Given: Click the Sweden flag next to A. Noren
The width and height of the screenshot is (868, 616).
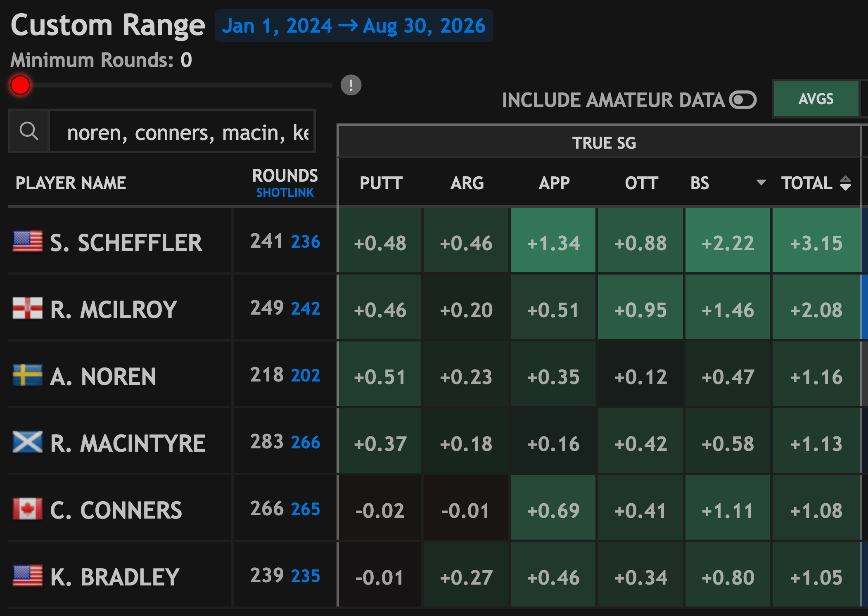Looking at the screenshot, I should coord(28,375).
